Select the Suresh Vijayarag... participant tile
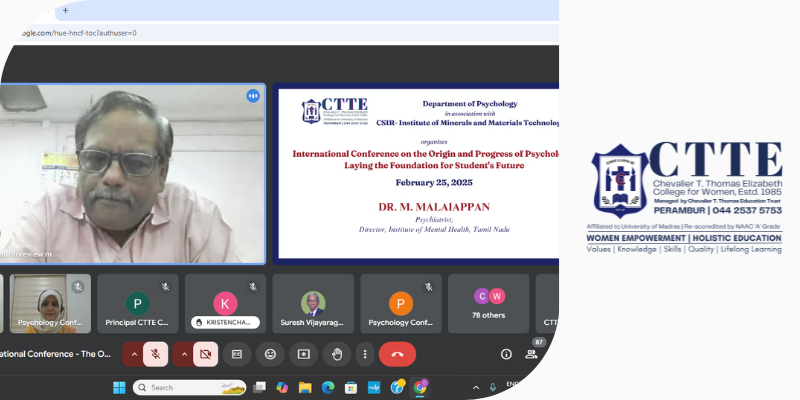The image size is (800, 400). [x=313, y=304]
